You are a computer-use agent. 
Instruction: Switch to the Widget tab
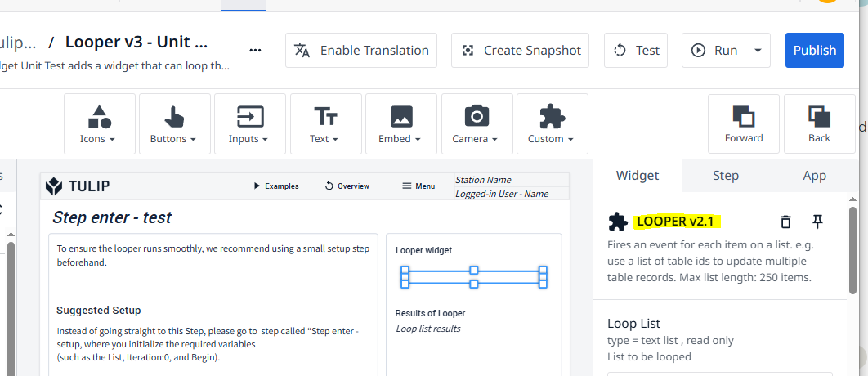[x=638, y=176]
